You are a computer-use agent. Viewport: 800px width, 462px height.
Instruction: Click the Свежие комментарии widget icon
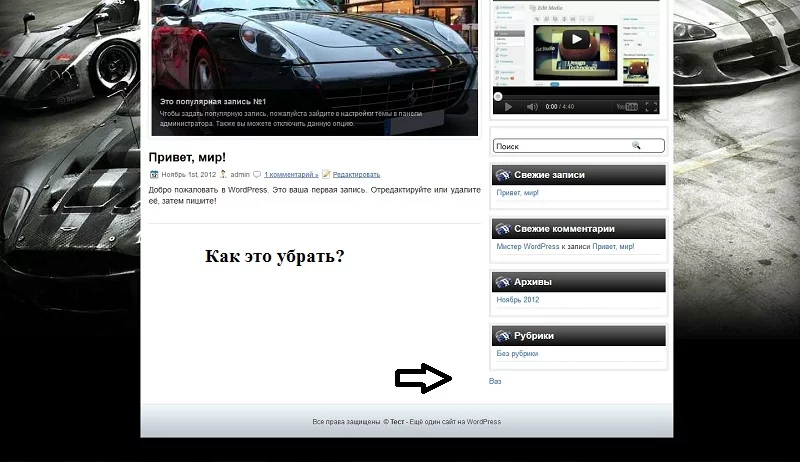[x=503, y=229]
